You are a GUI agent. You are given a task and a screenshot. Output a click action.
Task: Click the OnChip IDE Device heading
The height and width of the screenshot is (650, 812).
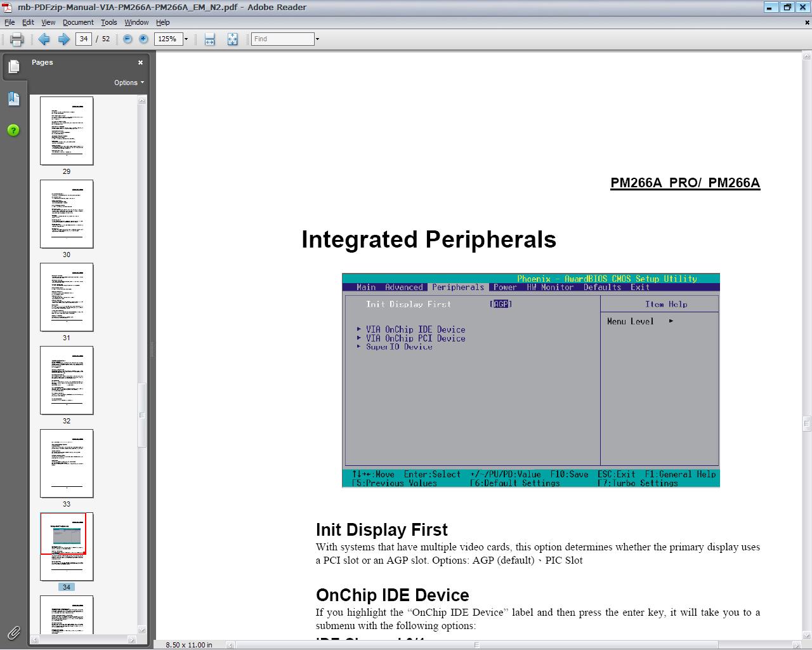pyautogui.click(x=393, y=595)
